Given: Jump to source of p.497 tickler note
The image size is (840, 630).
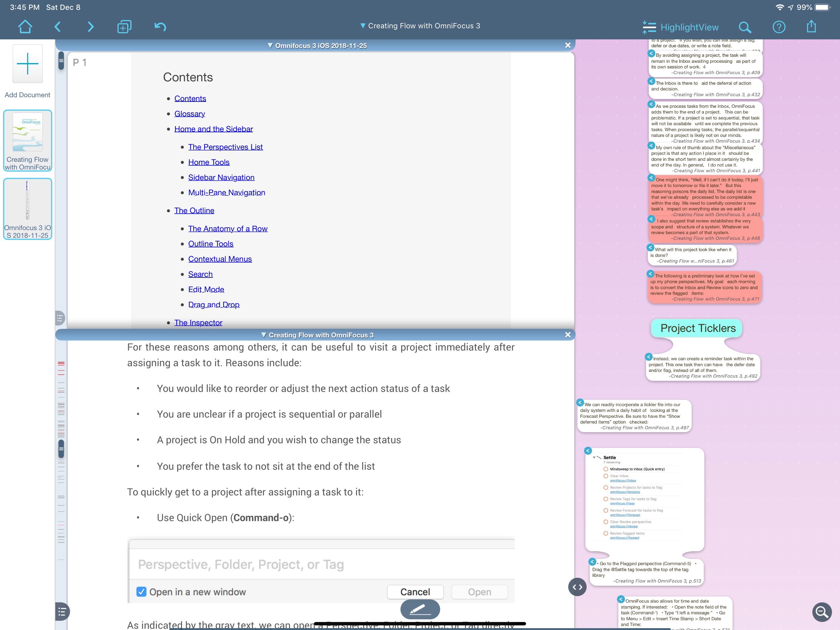Looking at the screenshot, I should click(x=580, y=402).
